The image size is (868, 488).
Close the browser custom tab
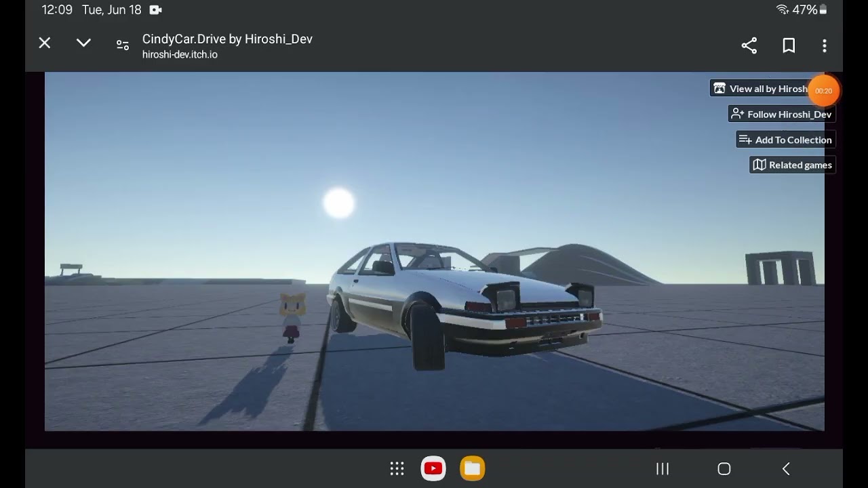click(x=45, y=43)
